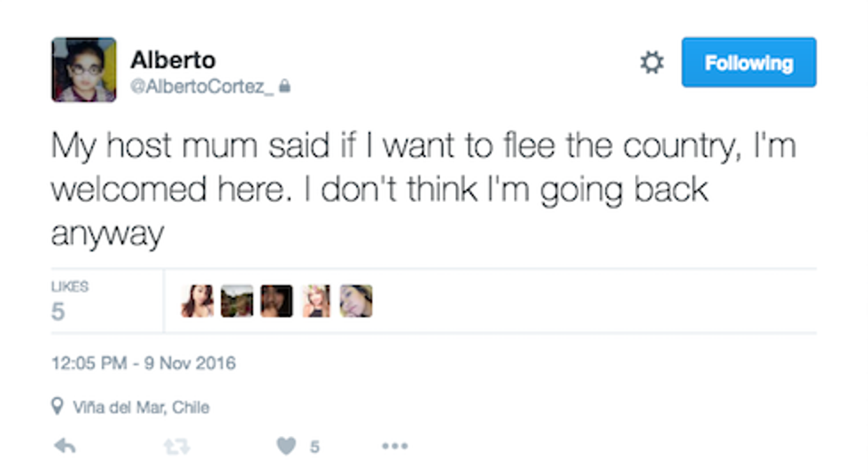Click the fourth liker avatar
This screenshot has width=868, height=475.
[x=316, y=301]
